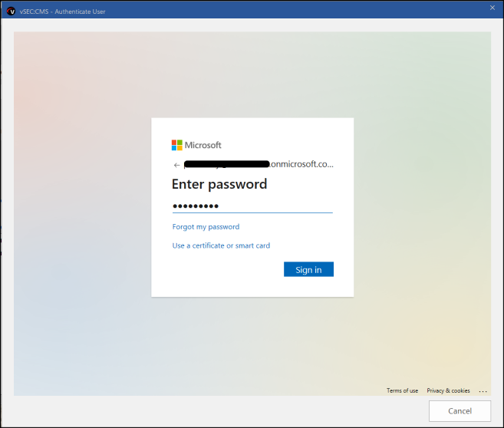Open the three-dots more options menu
Viewport: 504px width, 428px height.
[483, 391]
